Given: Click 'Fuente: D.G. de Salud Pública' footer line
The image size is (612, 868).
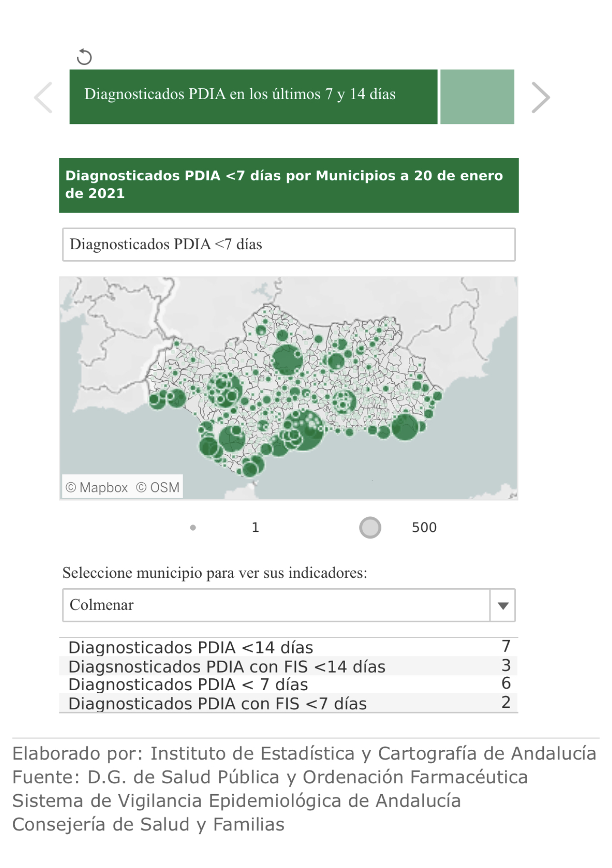Looking at the screenshot, I should click(270, 777).
